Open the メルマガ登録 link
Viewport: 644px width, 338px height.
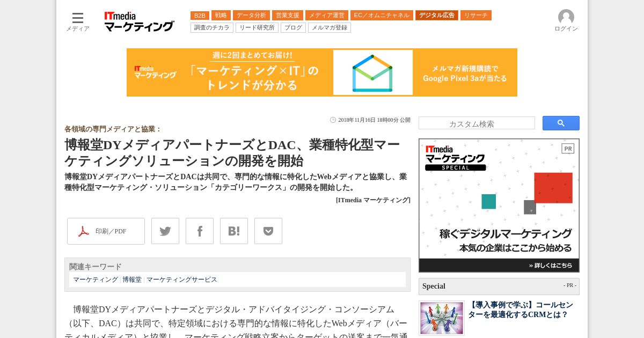pyautogui.click(x=330, y=27)
